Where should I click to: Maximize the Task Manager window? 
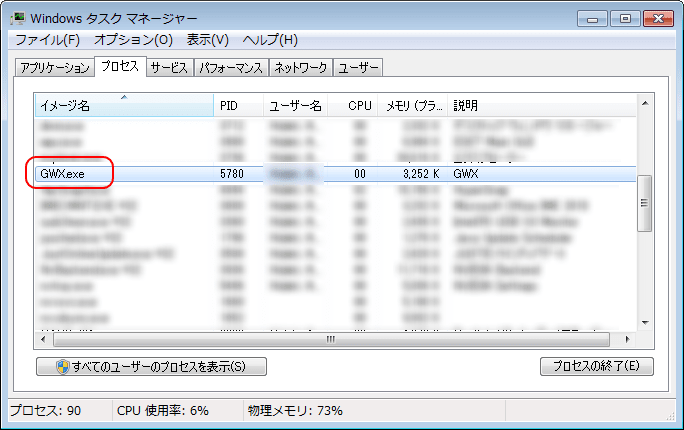625,19
